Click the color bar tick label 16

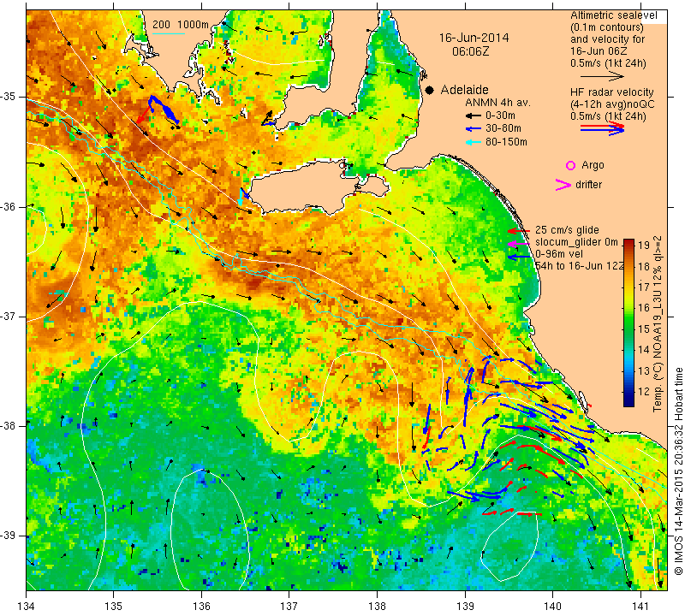pos(644,308)
